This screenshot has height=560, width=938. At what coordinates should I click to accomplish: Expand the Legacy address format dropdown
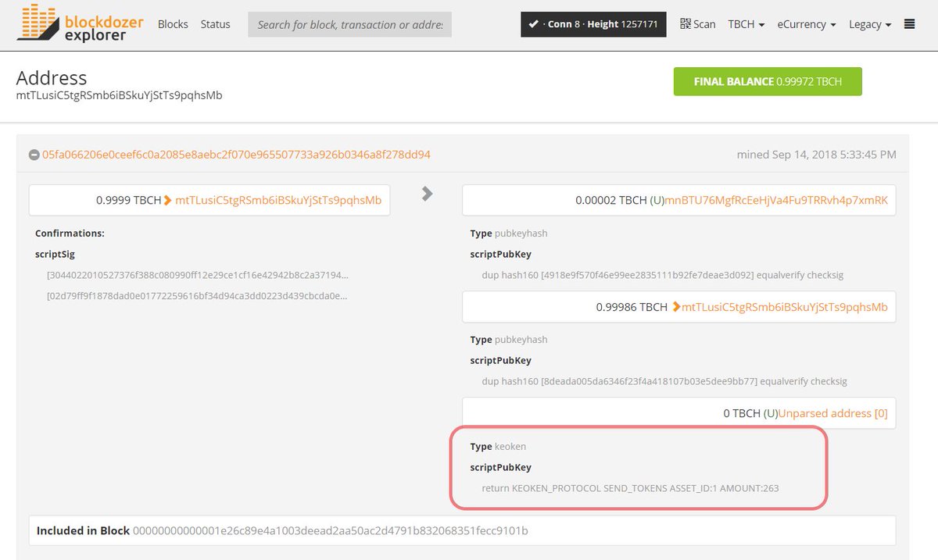click(870, 24)
